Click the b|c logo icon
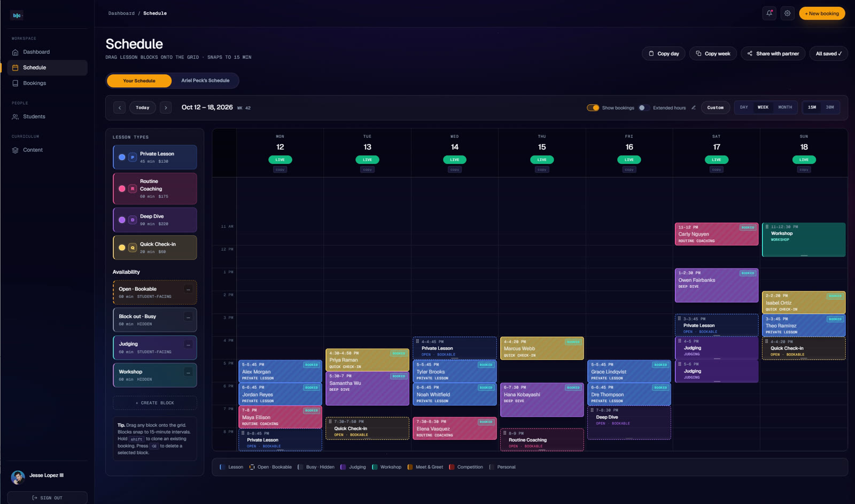This screenshot has width=855, height=504. tap(17, 15)
